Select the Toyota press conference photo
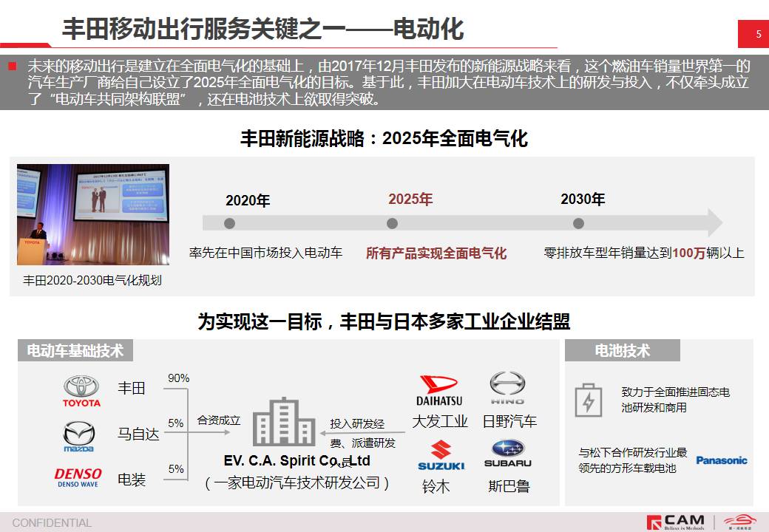769x532 pixels. point(93,214)
